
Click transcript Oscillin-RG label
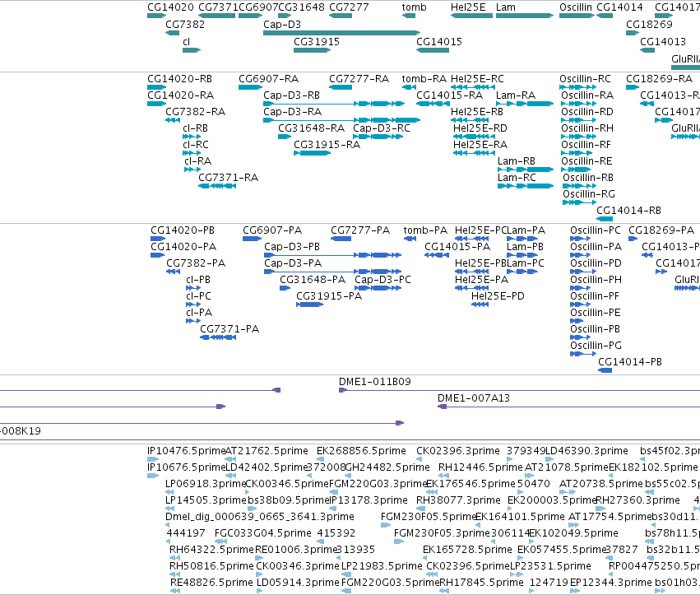coord(588,194)
